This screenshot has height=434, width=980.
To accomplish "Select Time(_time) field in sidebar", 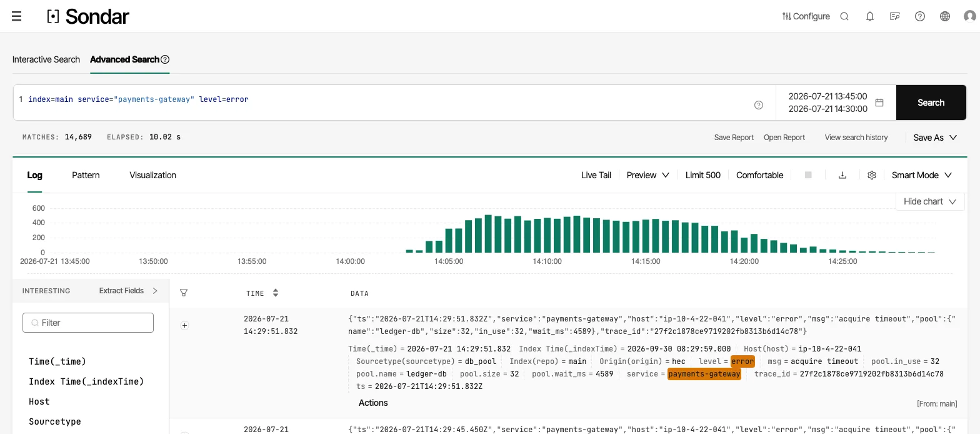I will 57,361.
